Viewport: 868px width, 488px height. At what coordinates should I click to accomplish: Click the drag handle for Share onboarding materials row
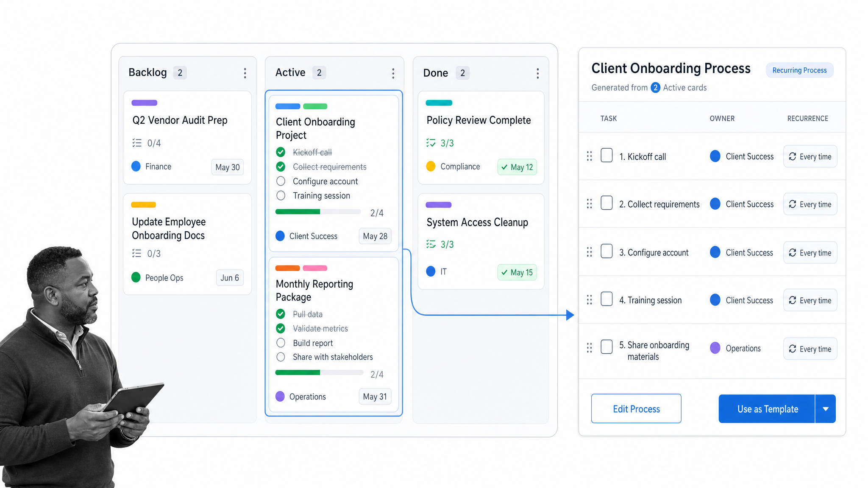coord(590,348)
